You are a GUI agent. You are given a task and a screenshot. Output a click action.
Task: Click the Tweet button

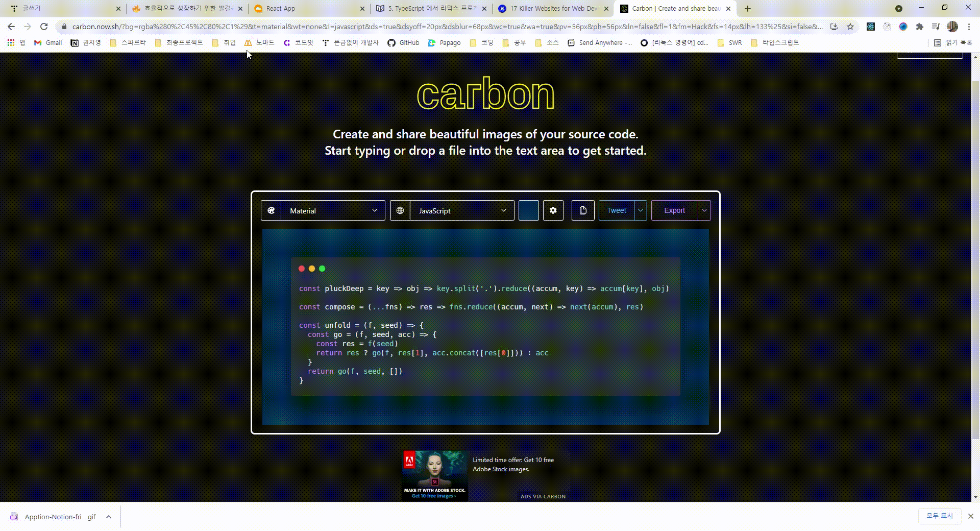(617, 210)
